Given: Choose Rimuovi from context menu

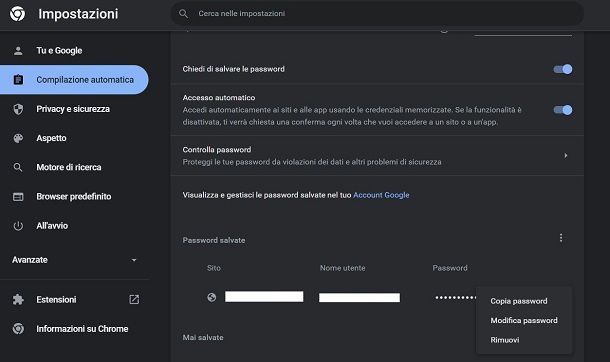Looking at the screenshot, I should click(x=505, y=340).
